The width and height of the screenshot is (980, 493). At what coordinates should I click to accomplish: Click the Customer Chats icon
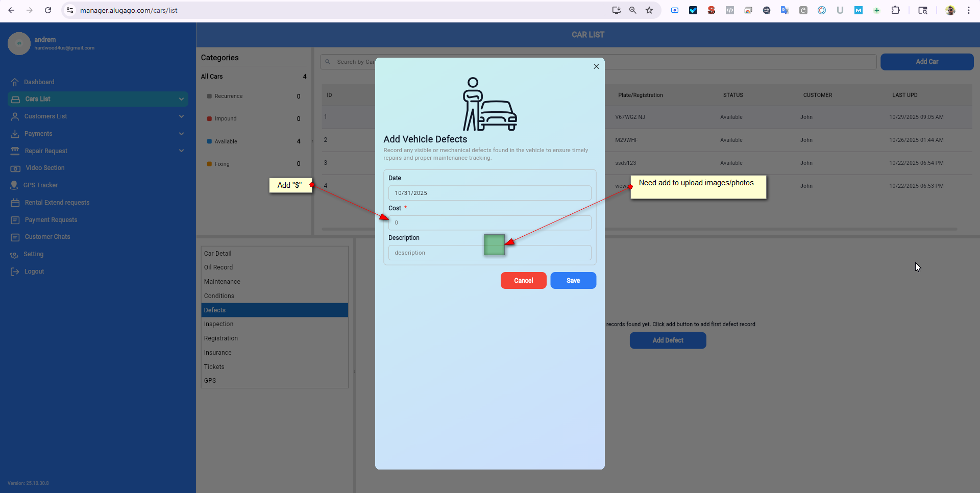pos(15,237)
